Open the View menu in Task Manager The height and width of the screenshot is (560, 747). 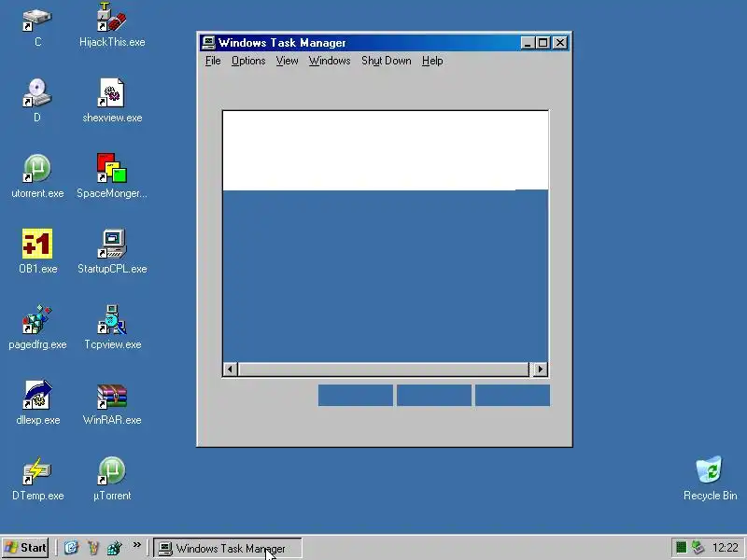pyautogui.click(x=287, y=61)
